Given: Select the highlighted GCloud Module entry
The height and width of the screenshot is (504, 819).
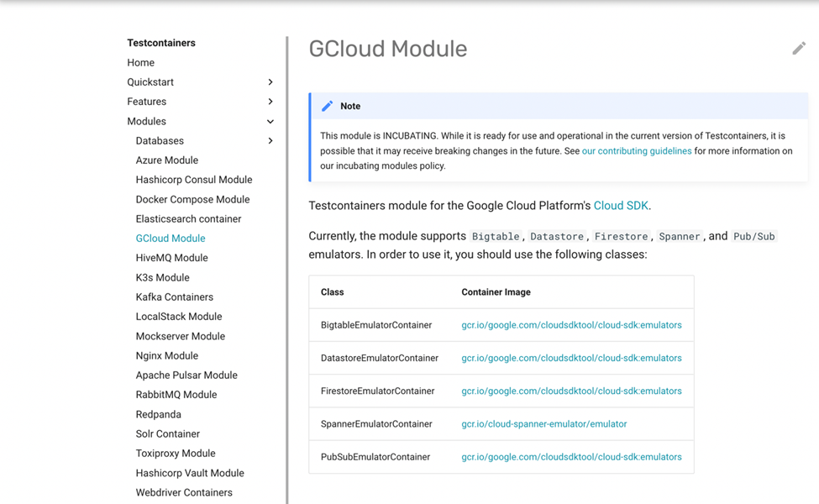Looking at the screenshot, I should 171,239.
